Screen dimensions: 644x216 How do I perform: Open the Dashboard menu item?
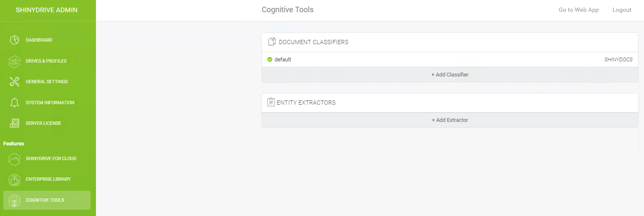click(x=39, y=40)
